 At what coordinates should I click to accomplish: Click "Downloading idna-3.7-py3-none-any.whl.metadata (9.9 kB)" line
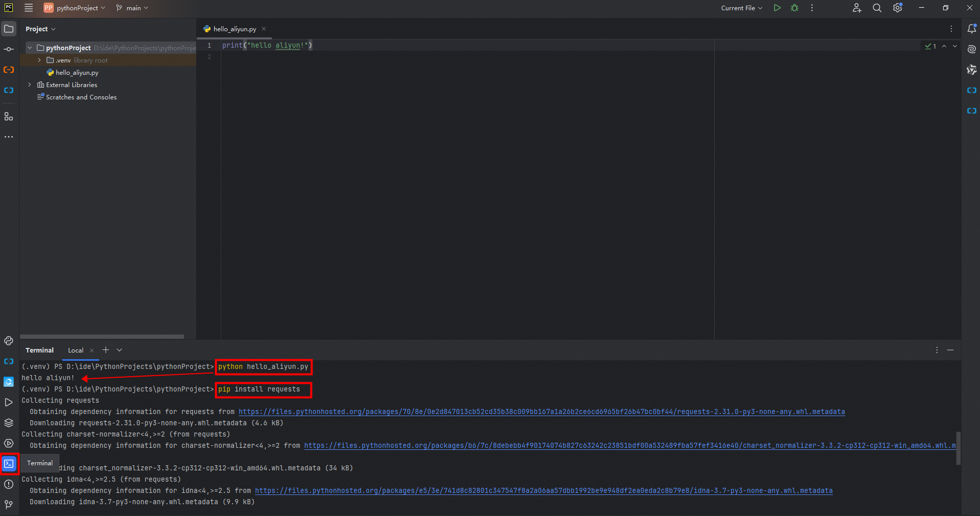coord(142,502)
